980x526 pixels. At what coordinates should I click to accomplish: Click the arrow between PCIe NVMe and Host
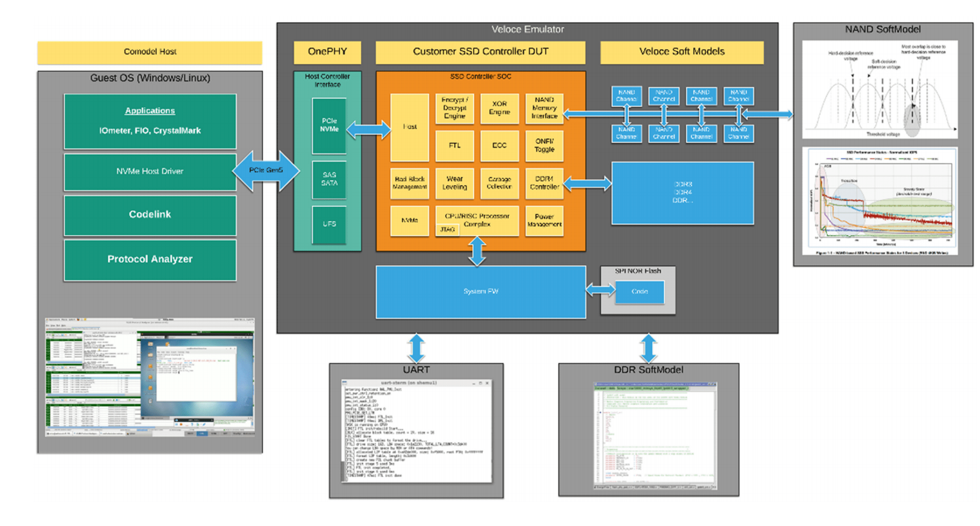(368, 130)
